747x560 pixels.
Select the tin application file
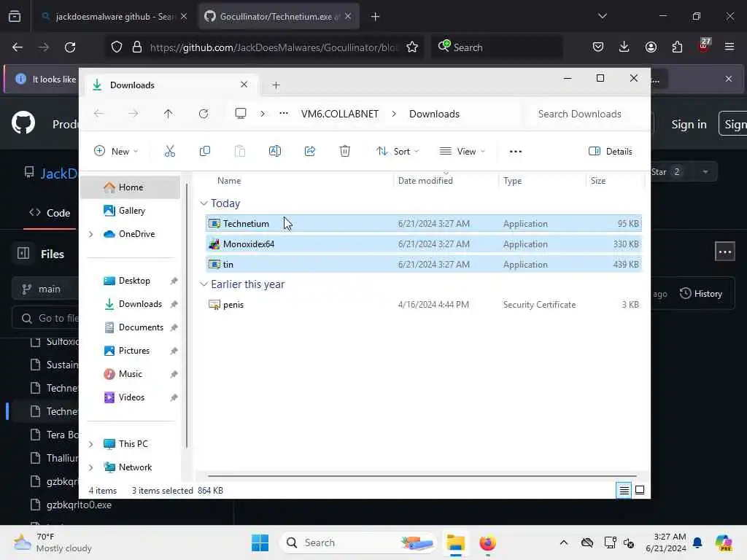[424, 264]
